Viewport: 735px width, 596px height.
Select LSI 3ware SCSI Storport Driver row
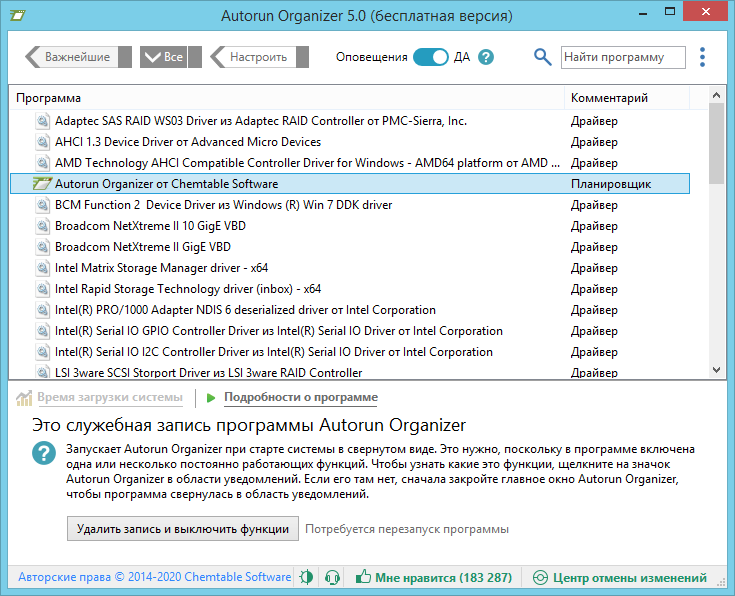click(x=350, y=372)
